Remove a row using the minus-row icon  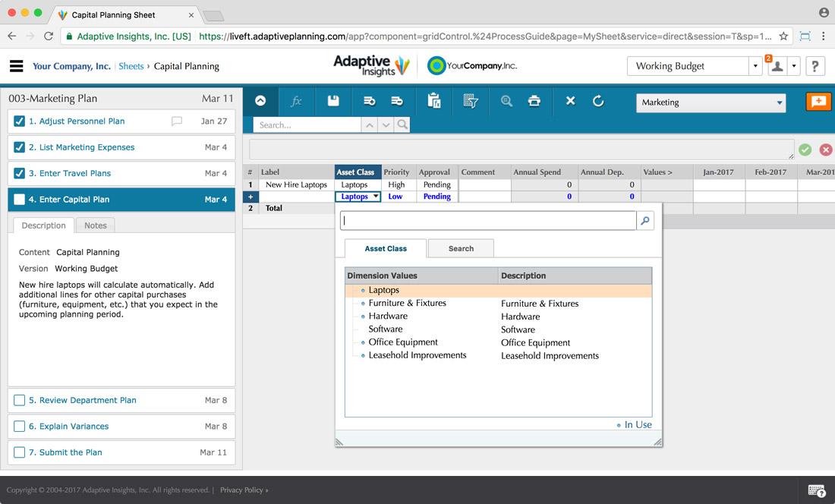pos(397,101)
